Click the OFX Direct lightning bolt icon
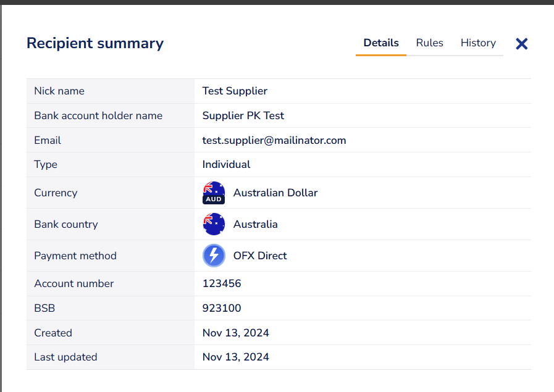The height and width of the screenshot is (392, 554). 214,256
